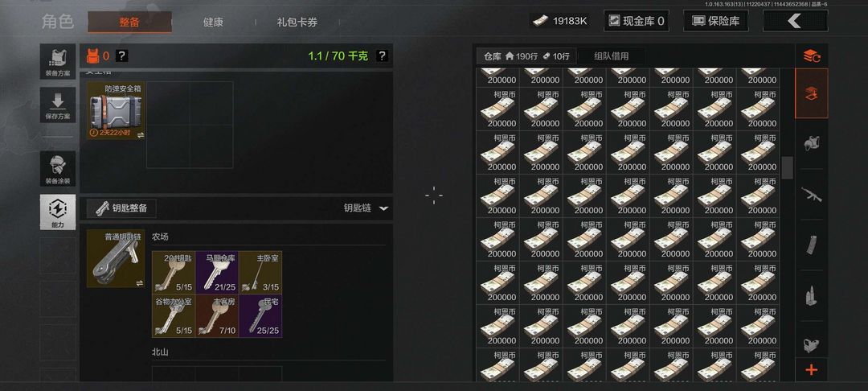
Task: Click the swap arrows on 防弹安全箱
Action: pyautogui.click(x=140, y=134)
